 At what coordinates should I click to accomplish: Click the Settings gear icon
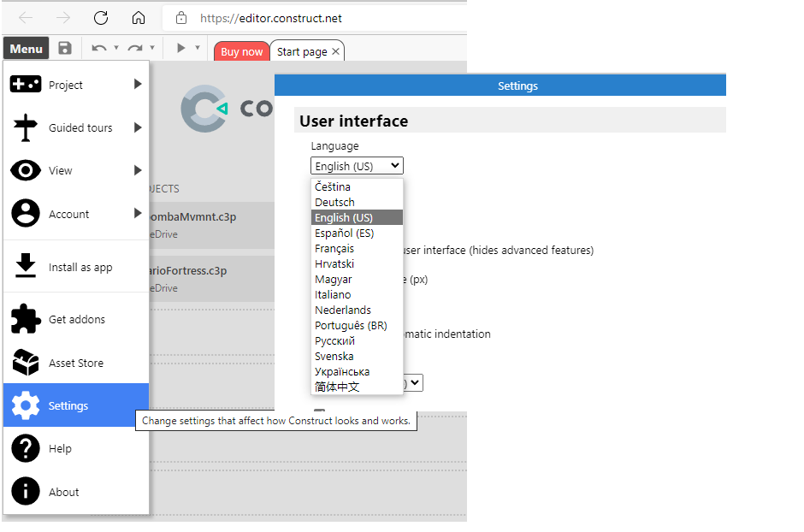[x=26, y=405]
